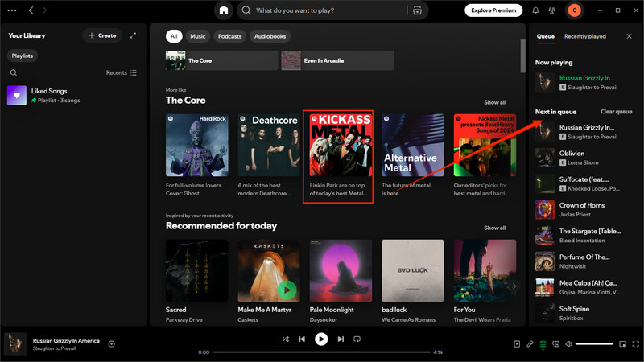
Task: Switch to the Recently played tab
Action: pos(585,36)
